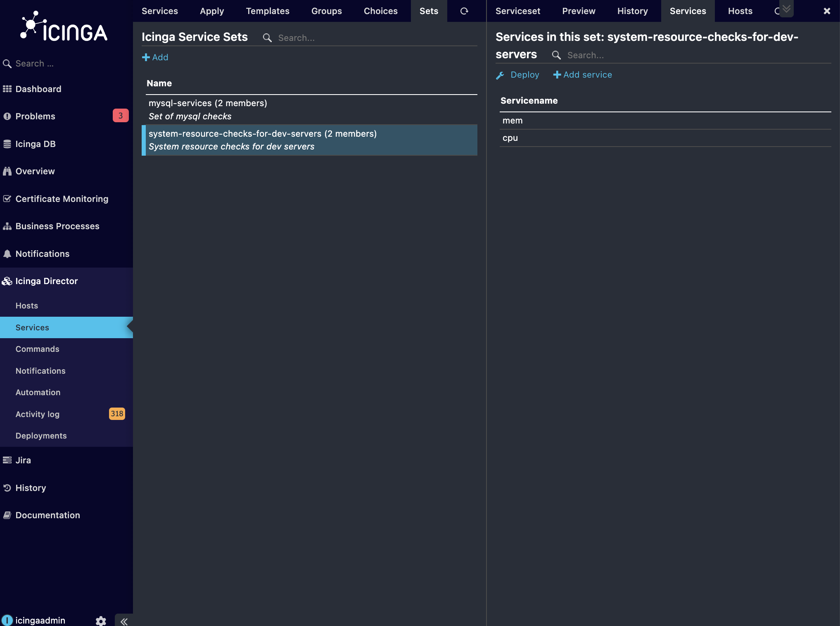This screenshot has width=840, height=626.
Task: Open the Serviceset tab
Action: (518, 11)
